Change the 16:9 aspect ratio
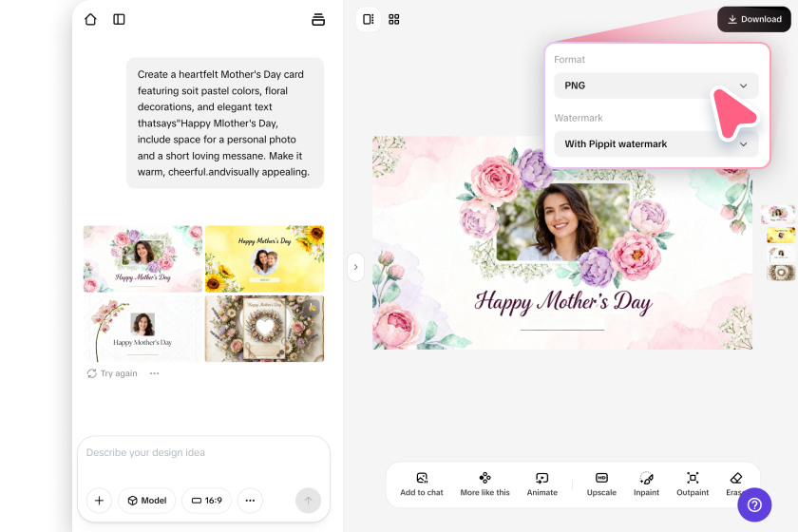 207,501
